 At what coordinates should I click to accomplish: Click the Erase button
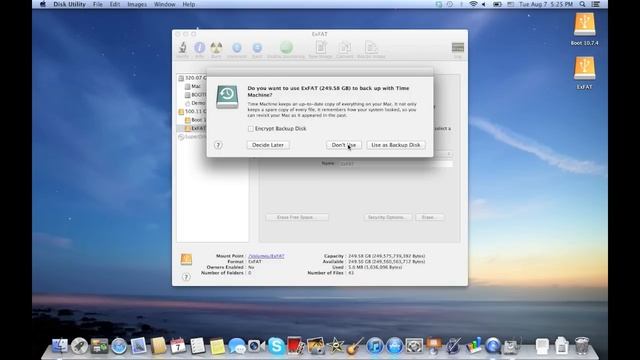[x=430, y=217]
